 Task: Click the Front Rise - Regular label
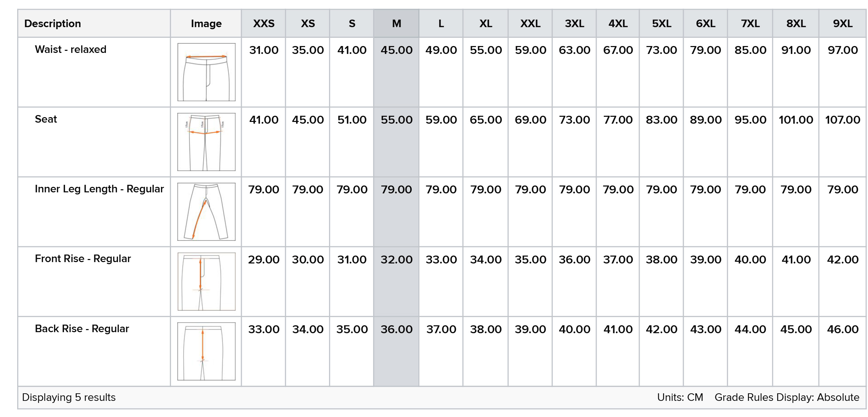tap(83, 259)
